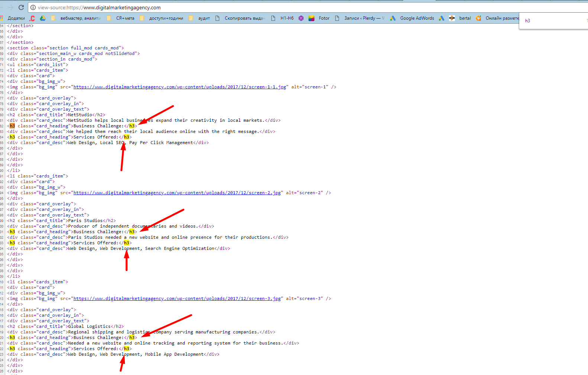Open the red C bookmark icon

point(32,18)
